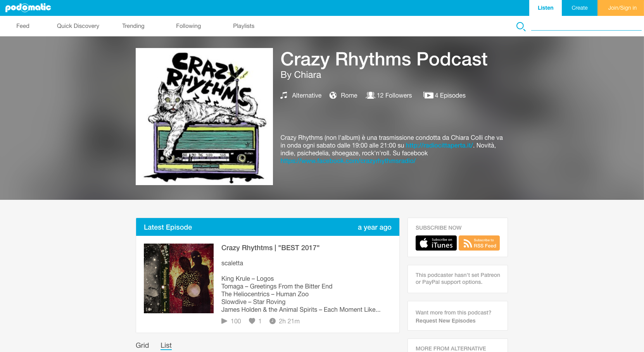Click the Podomatic logo
Viewport: 644px width, 352px height.
28,7
